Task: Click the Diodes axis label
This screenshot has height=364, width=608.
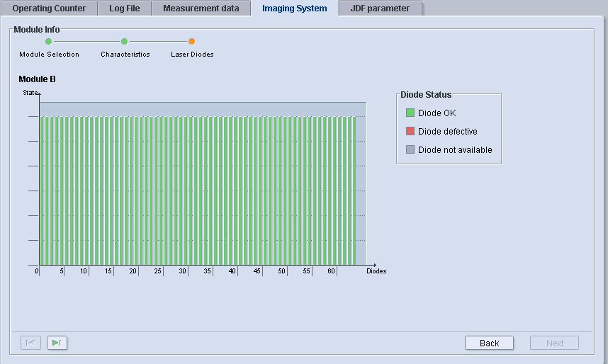Action: pos(376,271)
